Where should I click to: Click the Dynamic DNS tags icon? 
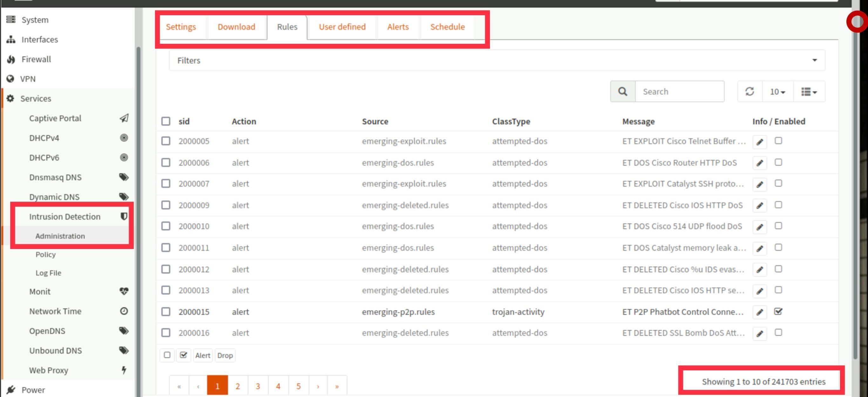click(x=124, y=197)
